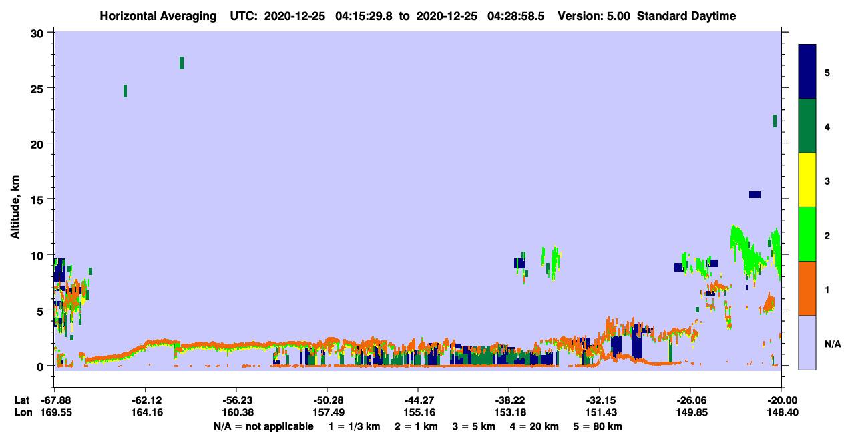
Task: Click the colorbar label 3
Action: point(827,181)
